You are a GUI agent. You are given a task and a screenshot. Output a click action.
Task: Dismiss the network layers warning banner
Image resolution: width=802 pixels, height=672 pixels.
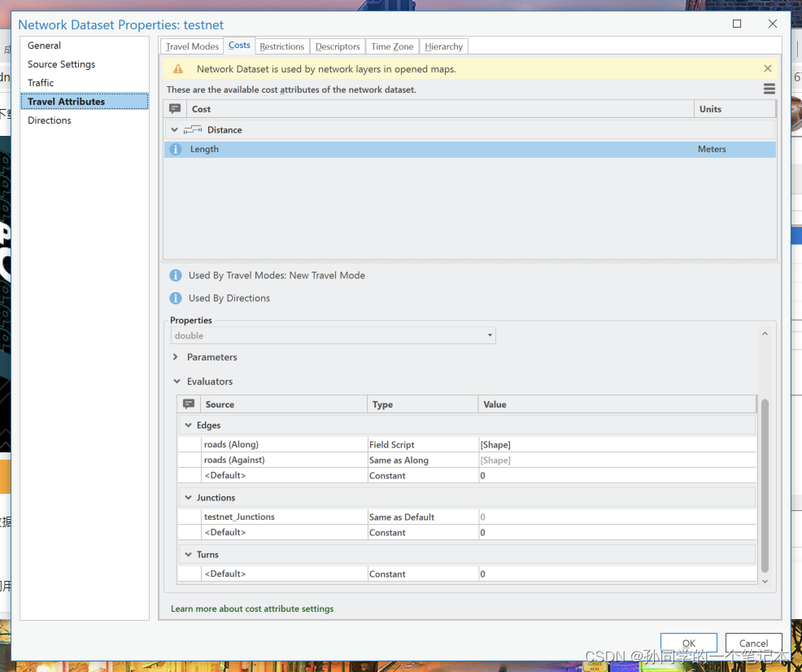tap(767, 68)
